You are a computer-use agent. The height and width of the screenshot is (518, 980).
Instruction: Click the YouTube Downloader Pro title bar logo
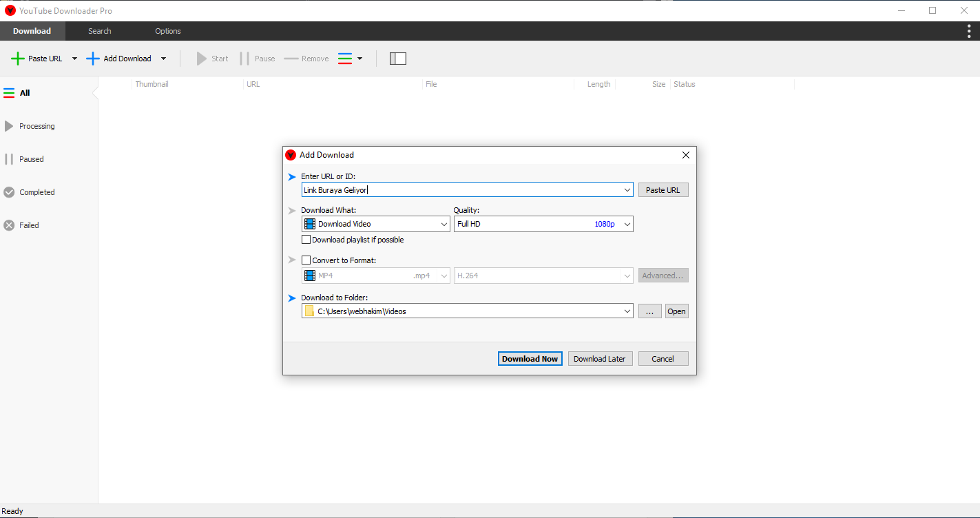point(10,10)
